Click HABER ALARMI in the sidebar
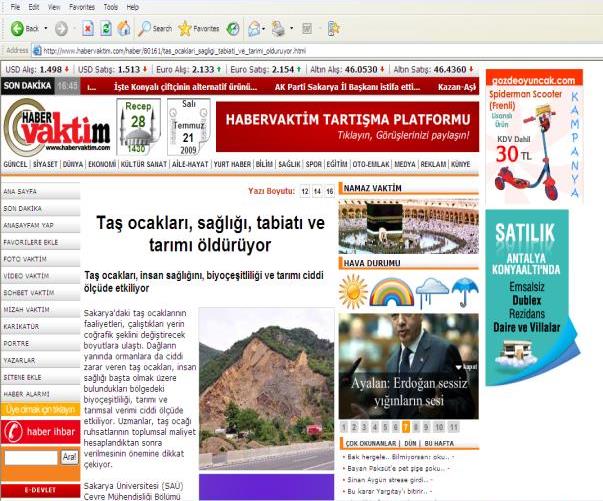Image resolution: width=603 pixels, height=501 pixels. pyautogui.click(x=40, y=394)
